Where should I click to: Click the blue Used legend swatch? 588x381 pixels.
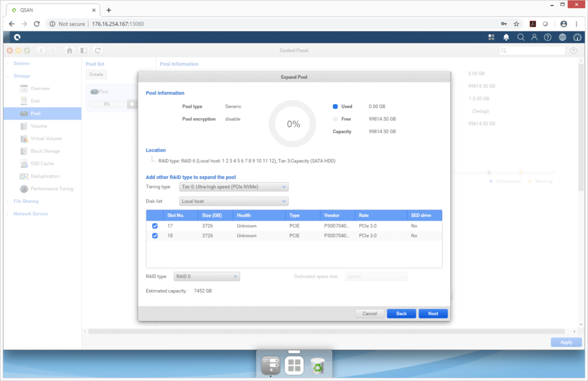(335, 107)
